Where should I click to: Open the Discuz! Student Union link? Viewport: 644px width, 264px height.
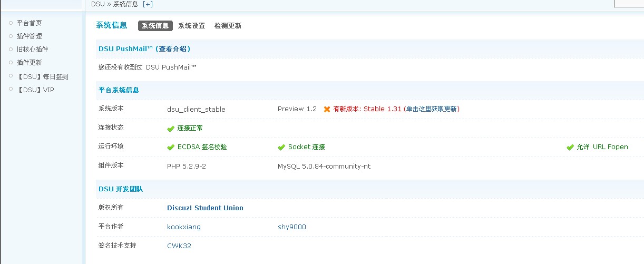coord(205,208)
